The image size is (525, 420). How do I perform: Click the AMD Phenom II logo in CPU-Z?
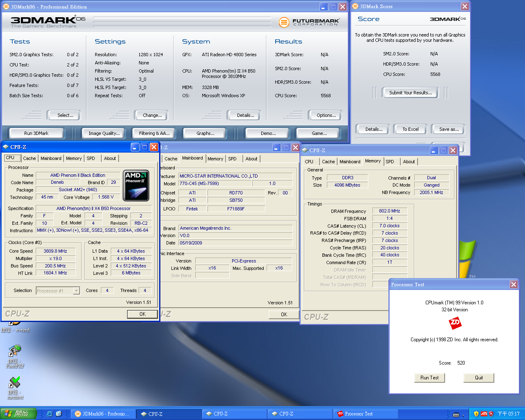click(x=136, y=186)
